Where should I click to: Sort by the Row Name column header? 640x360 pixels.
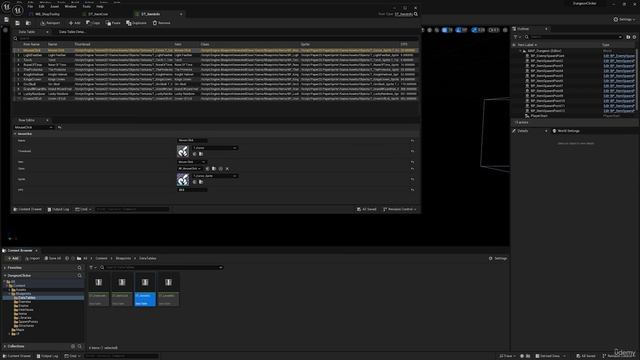click(x=31, y=44)
